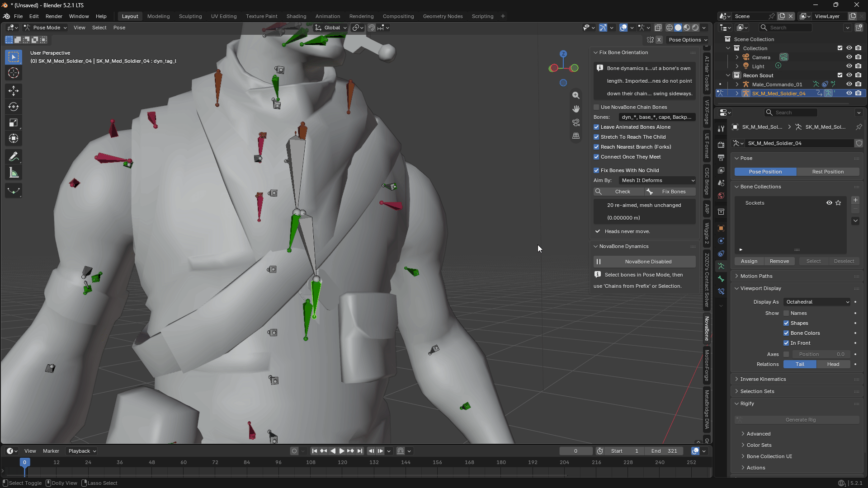
Task: Collapse the Fix Bone Orientation panel
Action: point(623,52)
